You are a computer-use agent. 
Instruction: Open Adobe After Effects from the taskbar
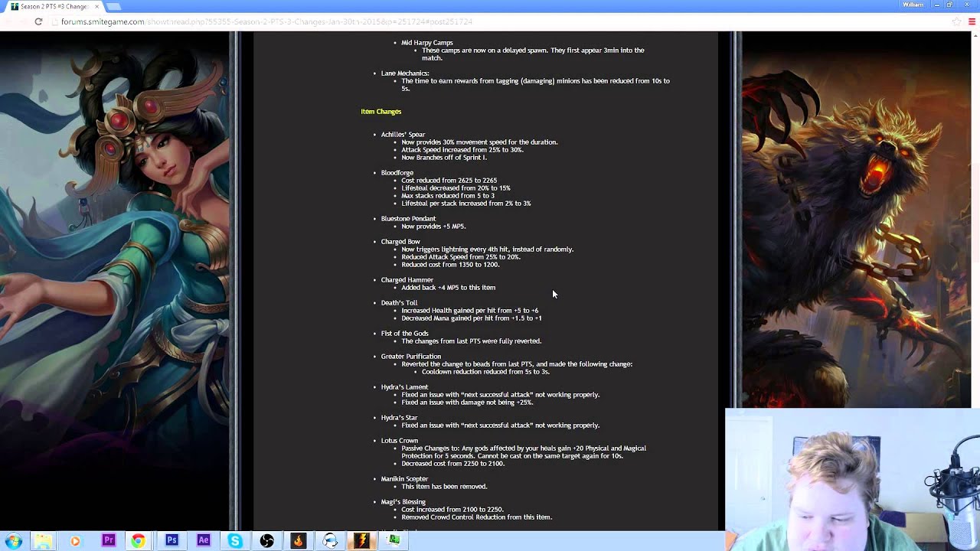(203, 541)
